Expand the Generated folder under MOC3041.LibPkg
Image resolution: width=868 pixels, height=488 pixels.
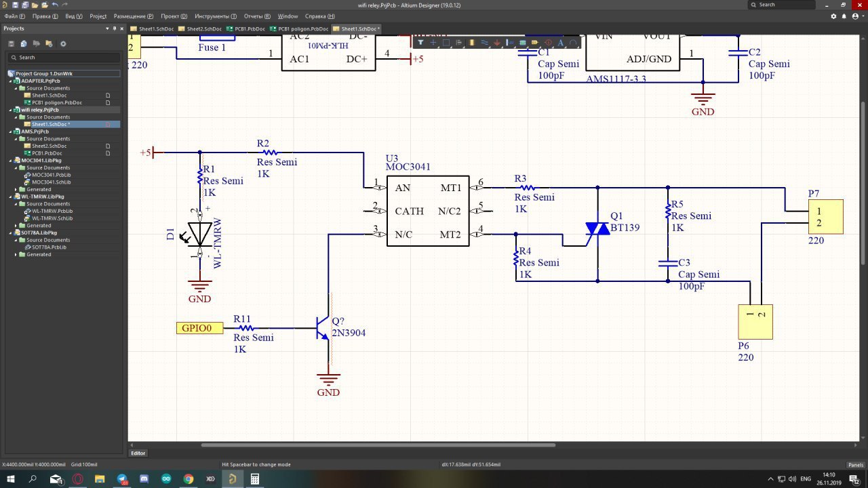[x=16, y=190]
